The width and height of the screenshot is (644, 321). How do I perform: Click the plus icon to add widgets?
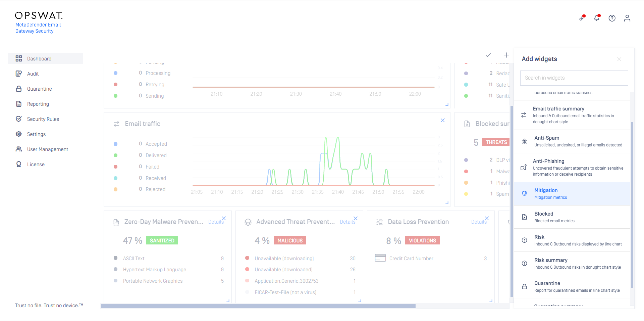click(506, 55)
